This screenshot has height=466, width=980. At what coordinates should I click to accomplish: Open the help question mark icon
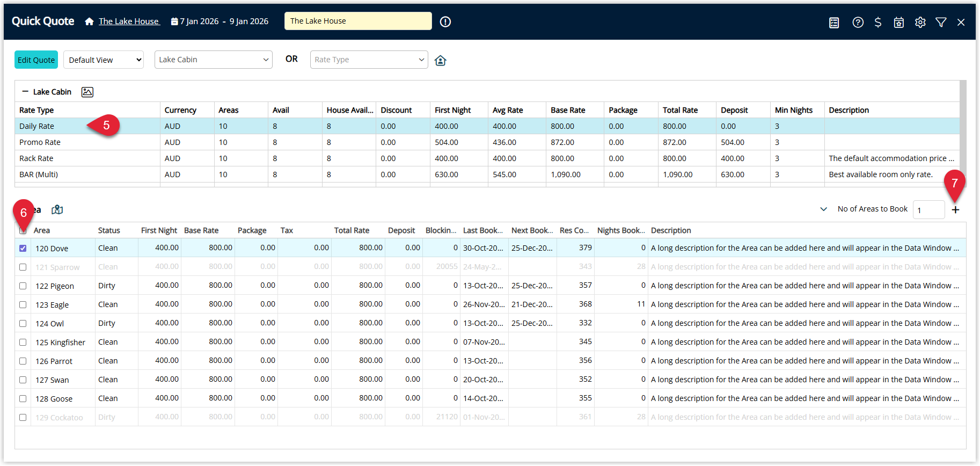click(x=858, y=22)
